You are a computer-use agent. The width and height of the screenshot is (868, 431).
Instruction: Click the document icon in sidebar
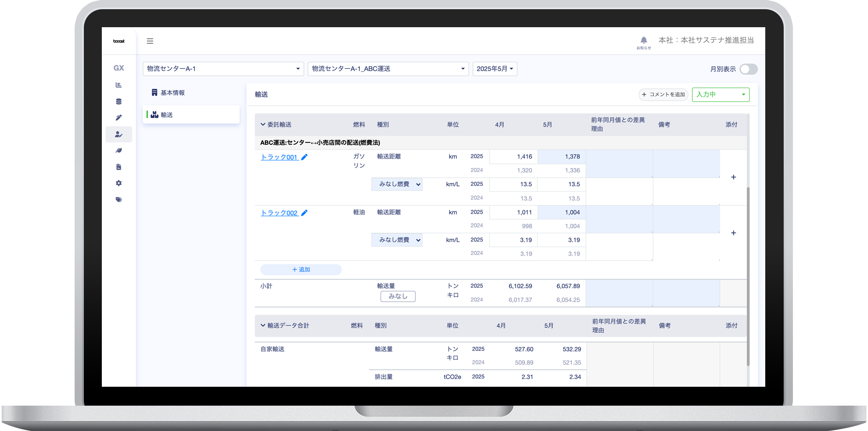click(x=118, y=167)
